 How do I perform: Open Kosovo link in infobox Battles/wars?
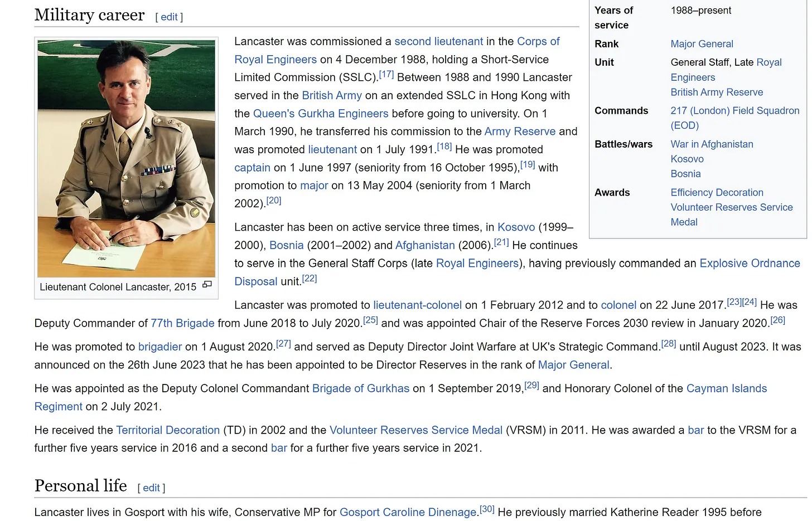[687, 159]
